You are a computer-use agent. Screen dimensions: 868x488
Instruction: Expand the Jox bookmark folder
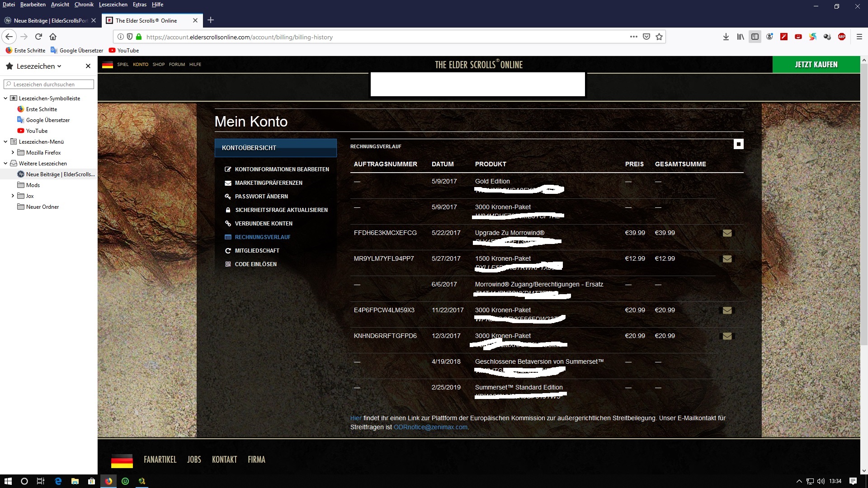[13, 196]
